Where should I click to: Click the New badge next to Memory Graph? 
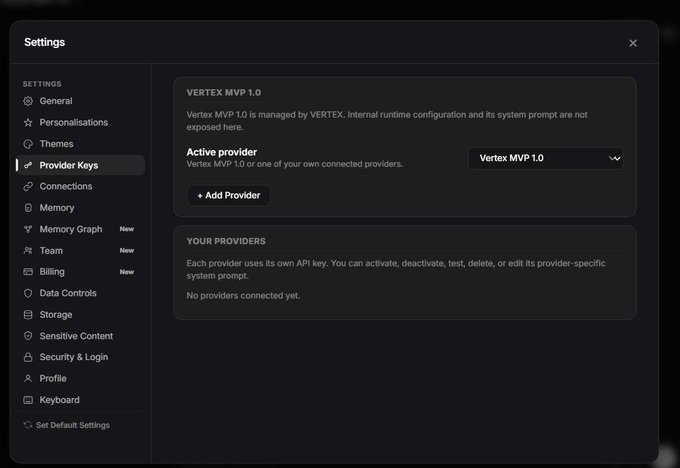(127, 229)
